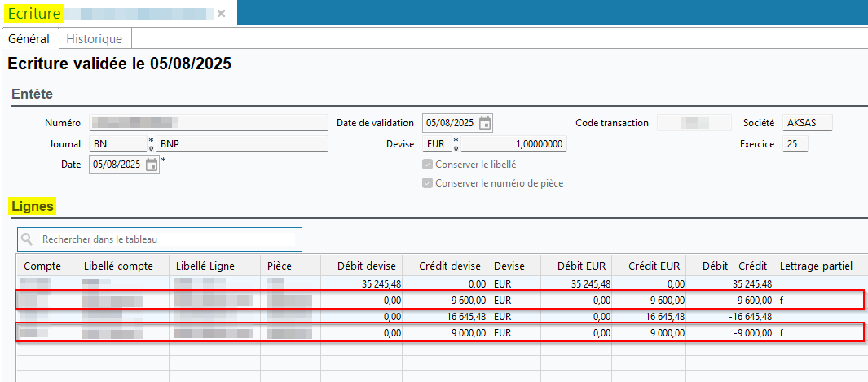Click the Exercice field showing 25
Screen dimensions: 868x382
point(795,144)
